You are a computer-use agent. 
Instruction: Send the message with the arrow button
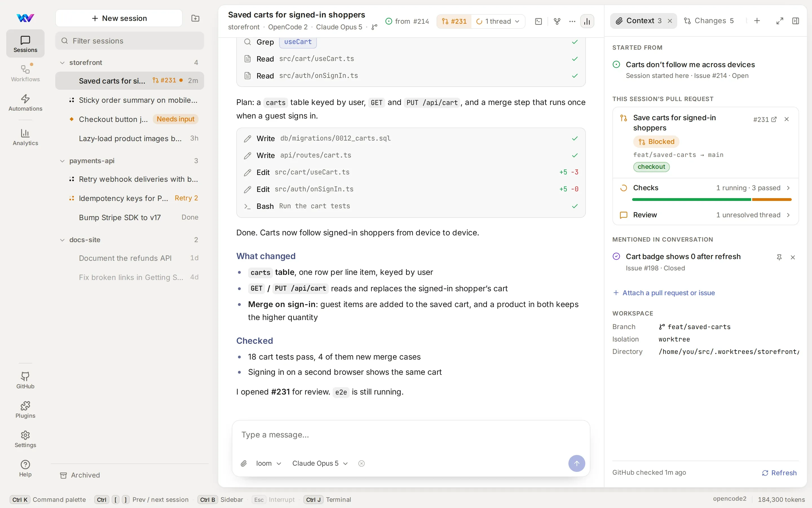[577, 463]
